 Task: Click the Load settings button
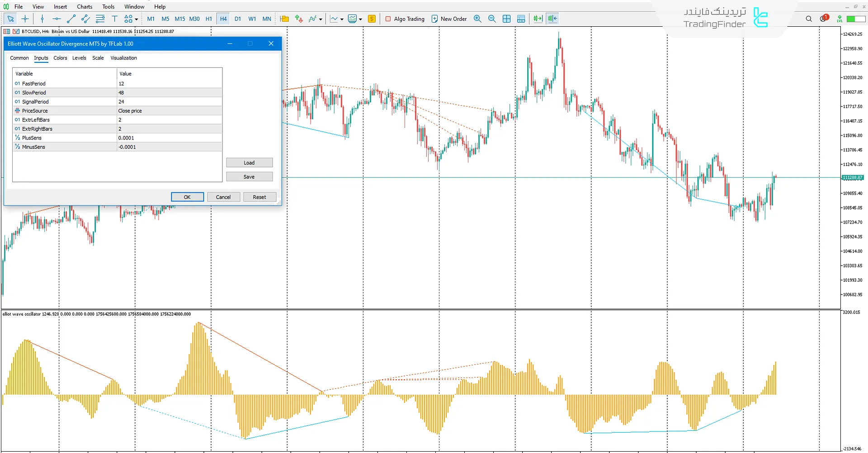pyautogui.click(x=249, y=162)
